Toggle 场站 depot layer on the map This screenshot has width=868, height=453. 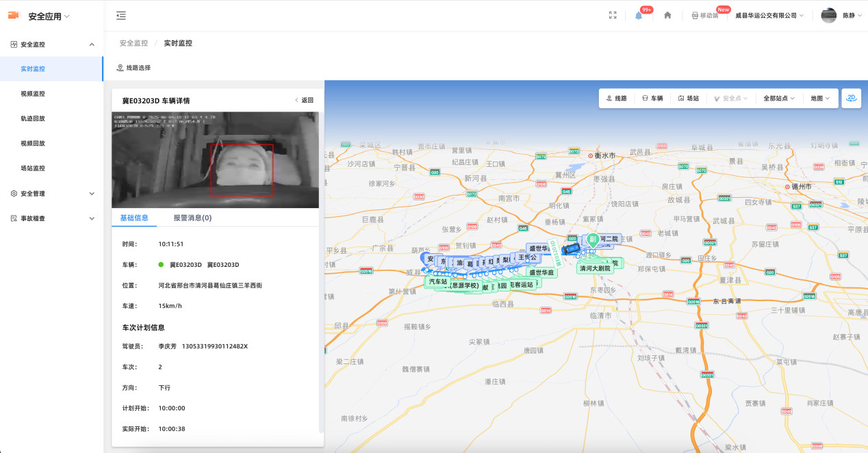pyautogui.click(x=689, y=99)
